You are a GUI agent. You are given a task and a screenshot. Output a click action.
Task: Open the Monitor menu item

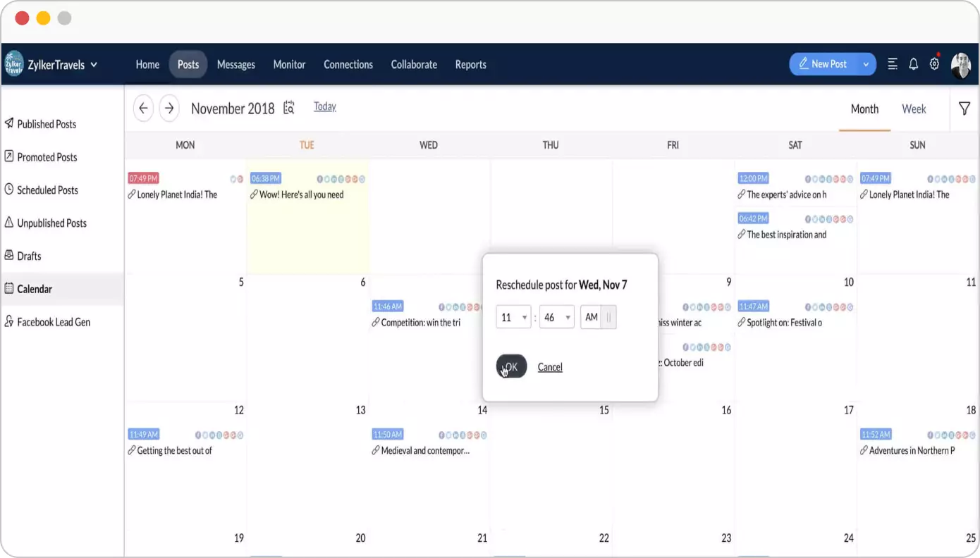tap(289, 64)
